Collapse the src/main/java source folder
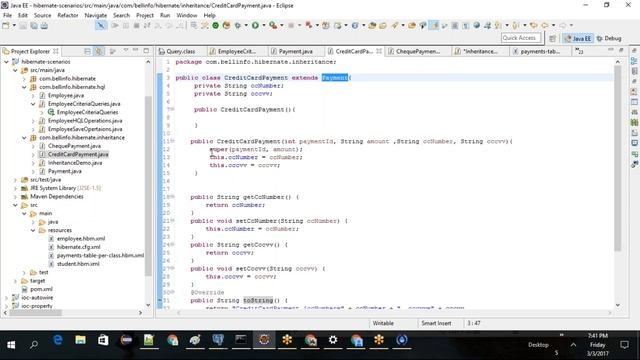The width and height of the screenshot is (640, 360). point(16,70)
